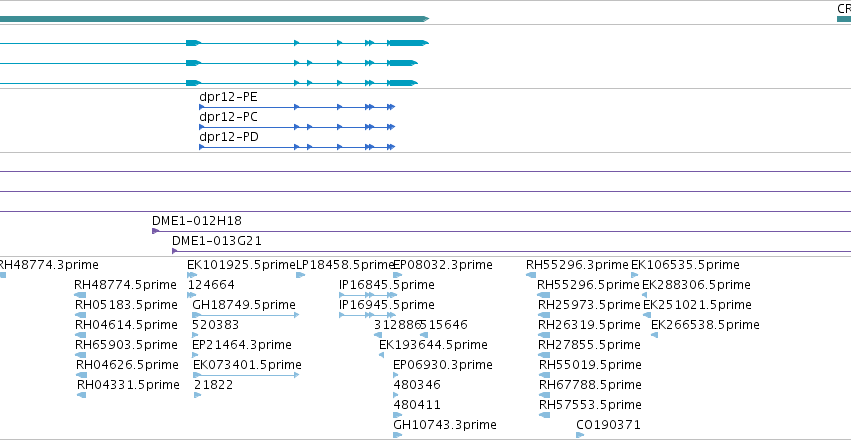Click the 124664 feature label

(211, 285)
